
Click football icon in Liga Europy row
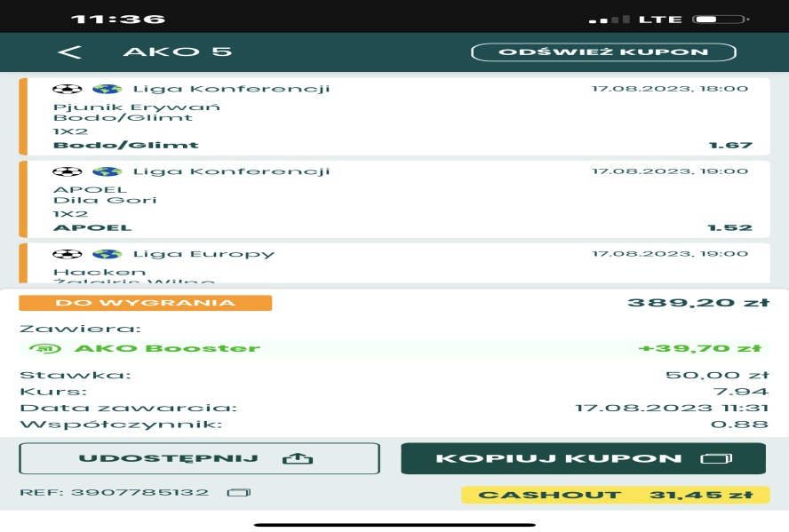point(67,254)
